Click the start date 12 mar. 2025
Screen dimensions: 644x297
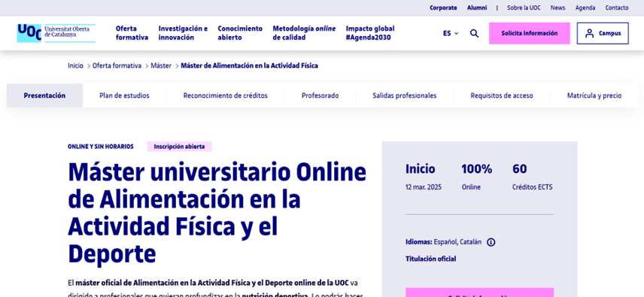pos(424,187)
